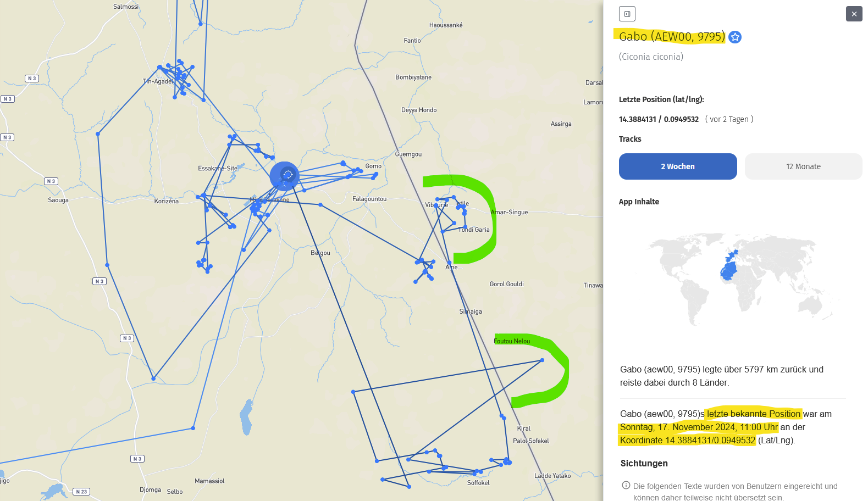Collapse the side panel with the panel icon
This screenshot has width=868, height=501.
point(627,14)
